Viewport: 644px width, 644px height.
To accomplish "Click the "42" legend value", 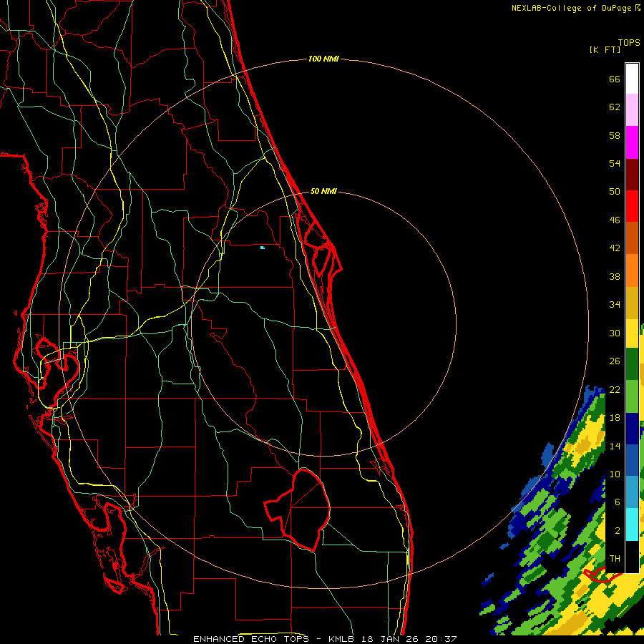I will coord(615,248).
